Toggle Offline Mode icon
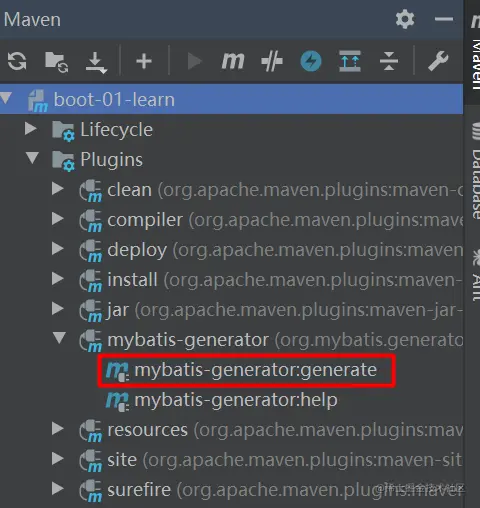Viewport: 480px width, 508px height. (x=272, y=61)
